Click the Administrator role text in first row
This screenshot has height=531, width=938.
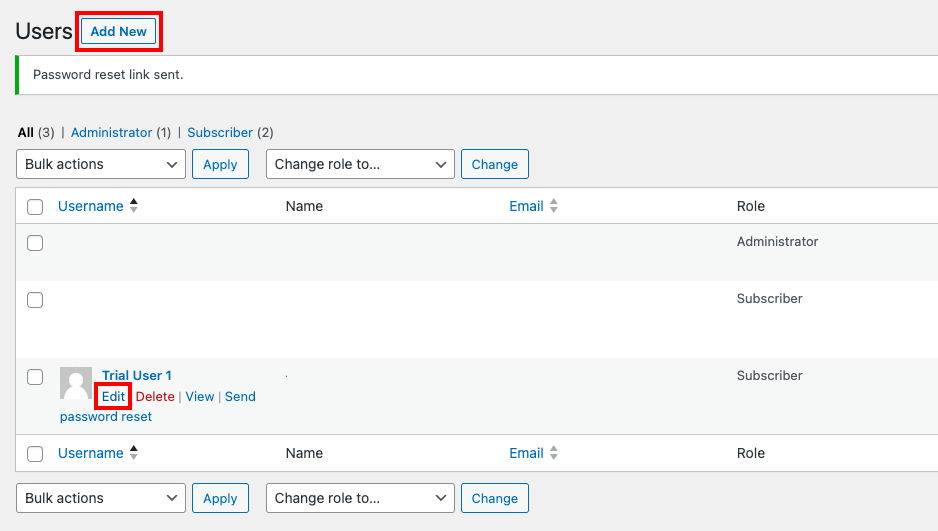point(777,242)
